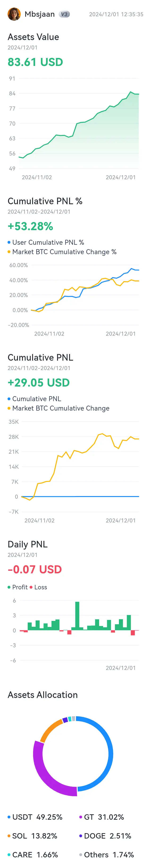The image size is (151, 868).
Task: Select the DOGE 2.51% allocation entry
Action: click(x=105, y=836)
